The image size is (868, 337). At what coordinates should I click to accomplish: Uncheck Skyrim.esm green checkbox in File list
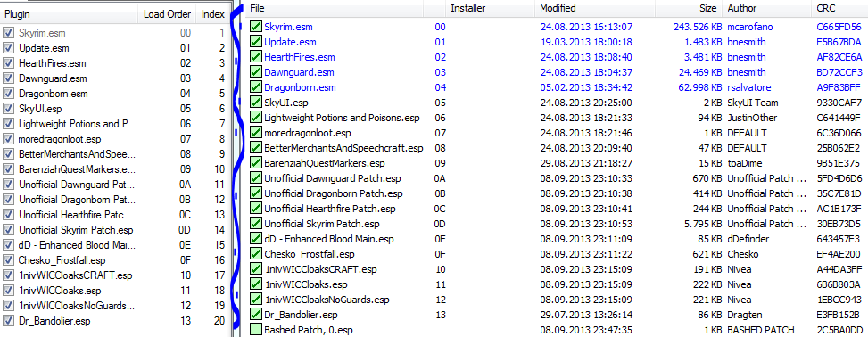click(x=256, y=27)
